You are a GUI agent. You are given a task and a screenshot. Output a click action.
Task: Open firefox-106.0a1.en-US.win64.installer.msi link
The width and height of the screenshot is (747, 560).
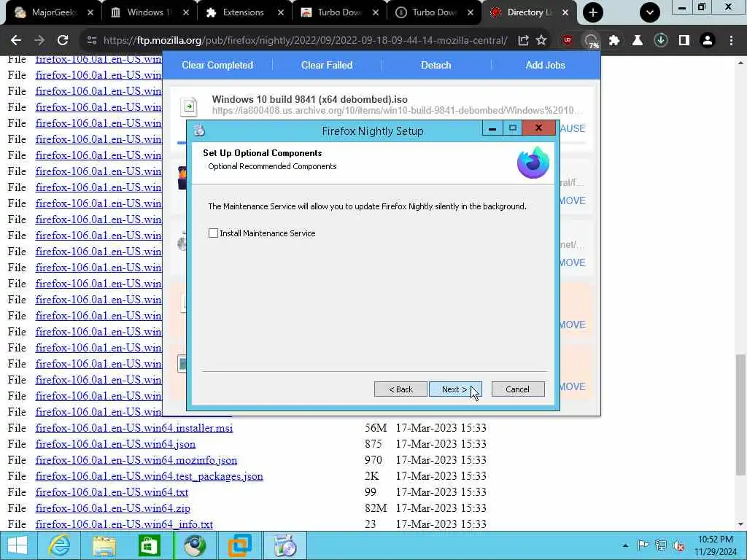(134, 428)
